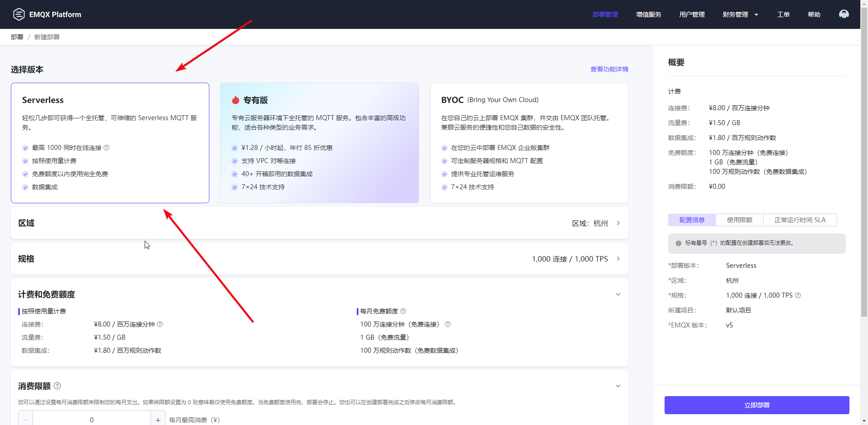The image size is (868, 425).
Task: Select the Serverless edition card
Action: click(x=110, y=143)
